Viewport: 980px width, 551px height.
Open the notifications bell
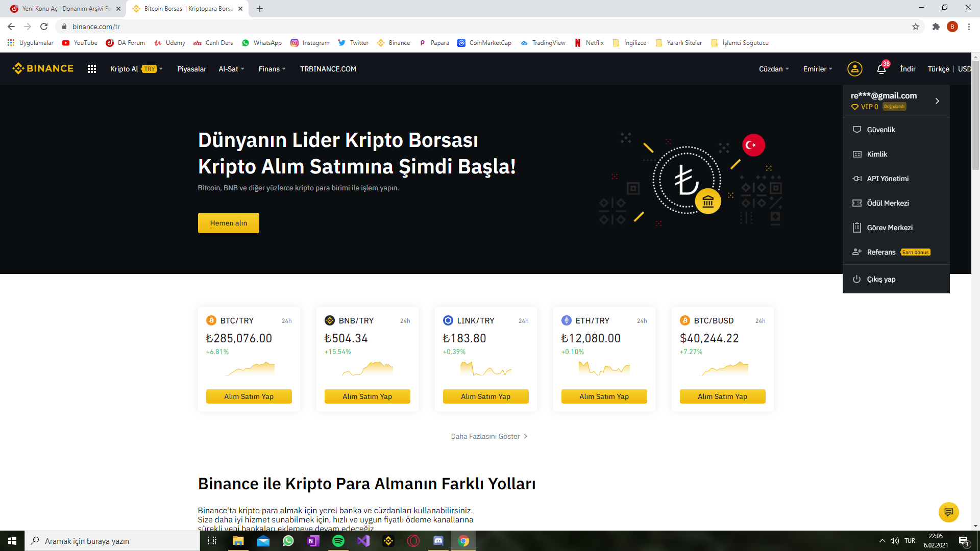pyautogui.click(x=881, y=69)
